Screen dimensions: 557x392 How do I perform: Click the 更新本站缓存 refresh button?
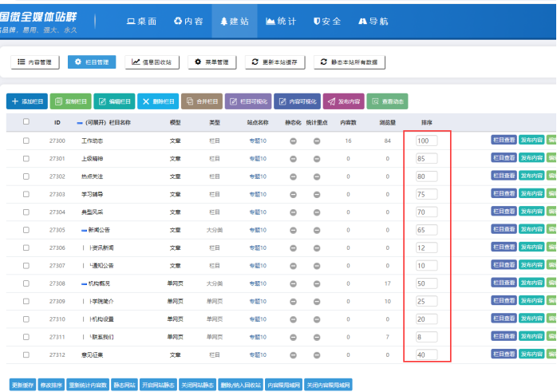pos(275,61)
